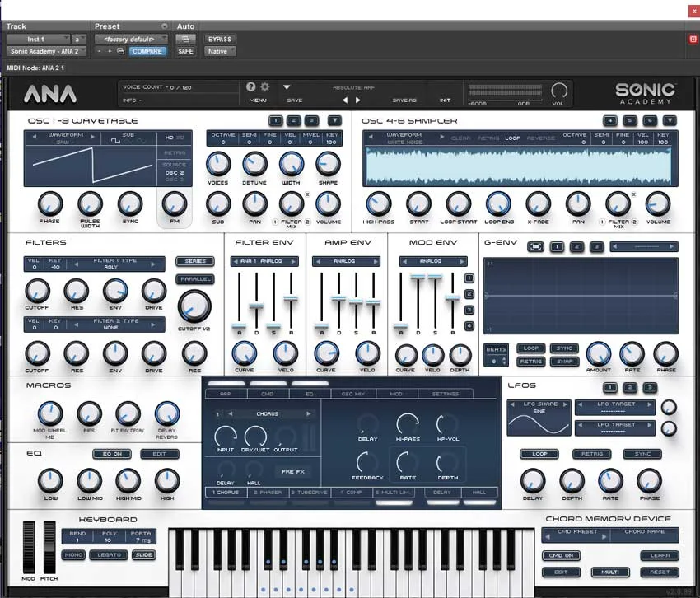Enable LEGATO mode
The height and width of the screenshot is (598, 700).
pos(109,554)
